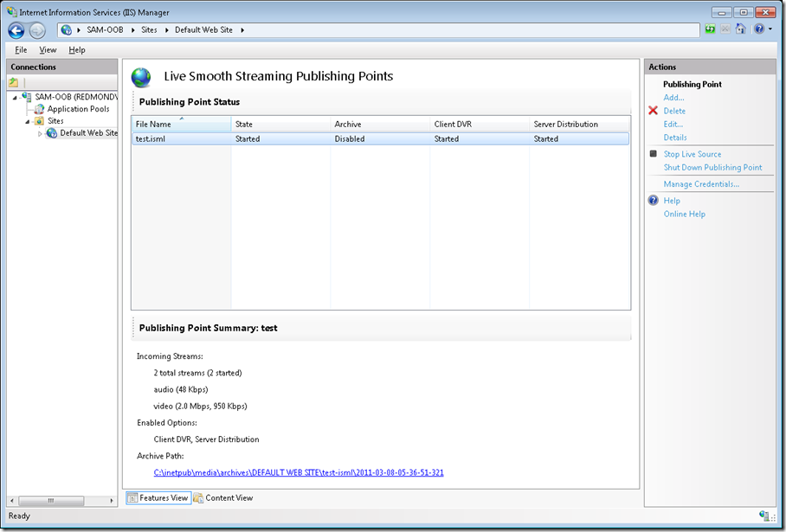Click Default Web Site in the breadcrumb
The image size is (786, 532).
point(203,30)
